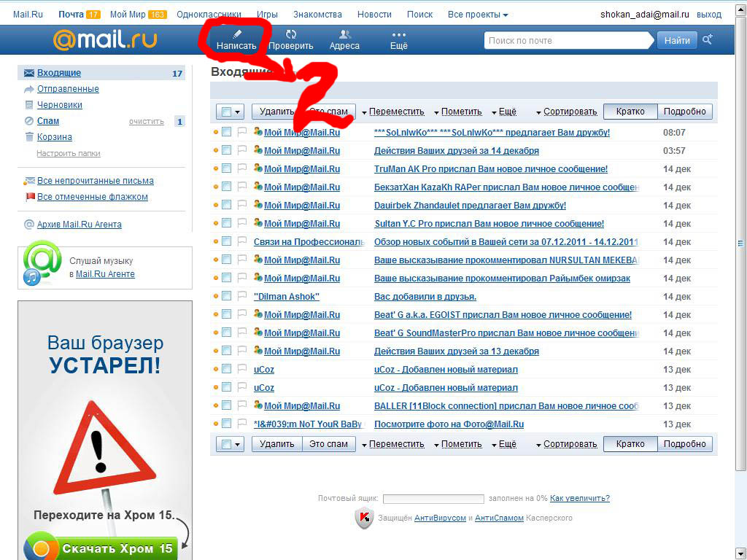Open the top Ещё actions dropdown
Image resolution: width=747 pixels, height=560 pixels.
point(504,112)
